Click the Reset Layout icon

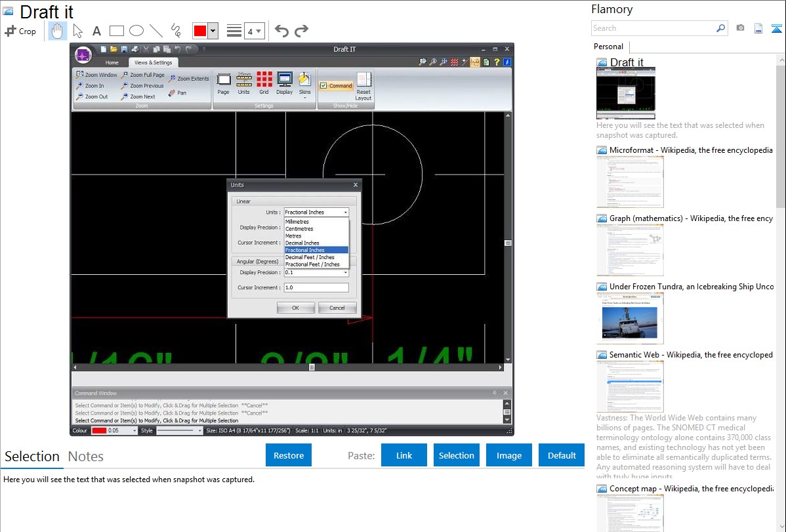click(x=363, y=86)
